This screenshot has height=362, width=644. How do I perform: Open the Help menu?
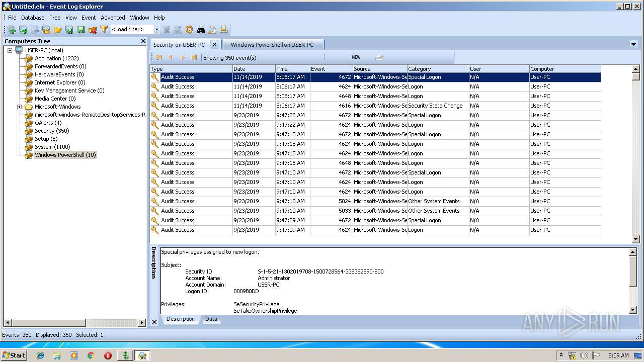pyautogui.click(x=159, y=18)
